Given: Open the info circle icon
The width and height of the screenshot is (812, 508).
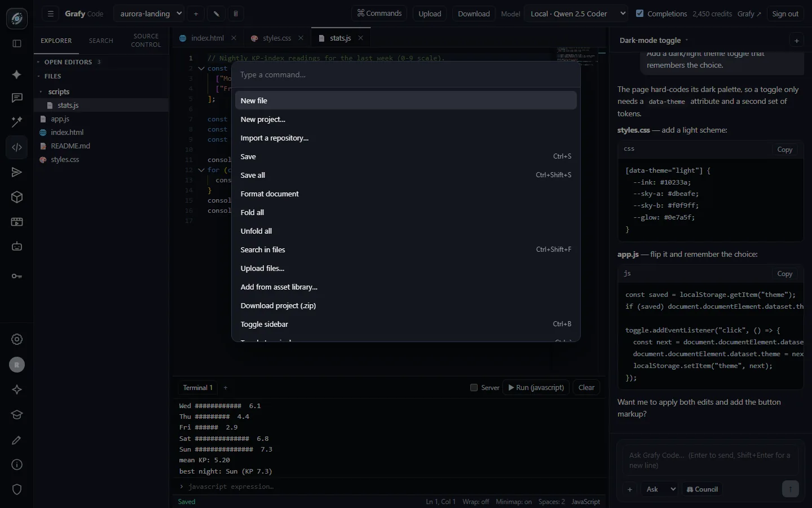Looking at the screenshot, I should (17, 465).
